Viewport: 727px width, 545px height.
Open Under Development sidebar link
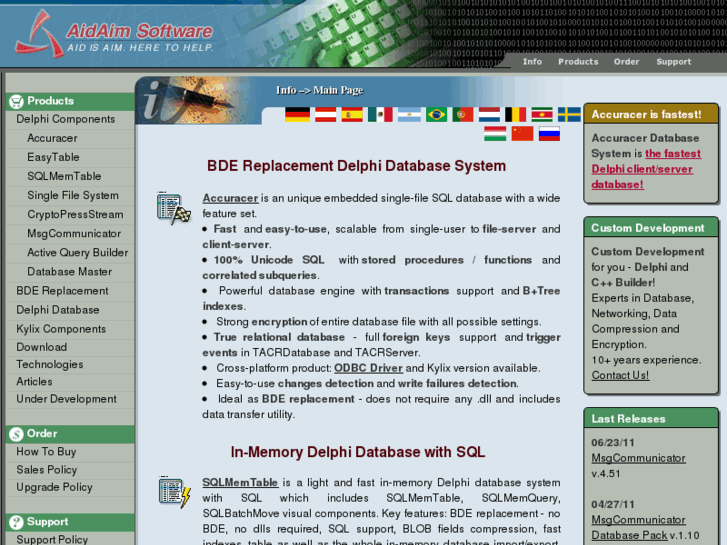[x=66, y=399]
